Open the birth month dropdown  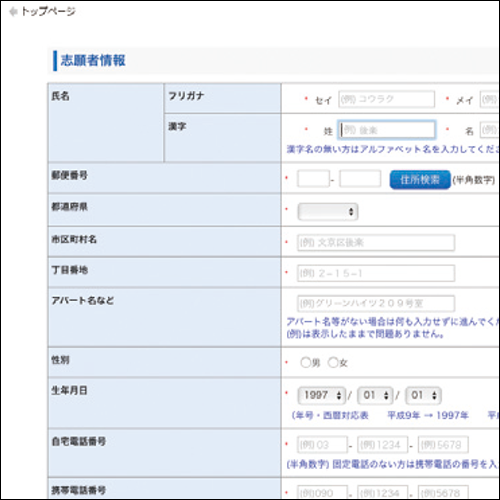pyautogui.click(x=375, y=395)
